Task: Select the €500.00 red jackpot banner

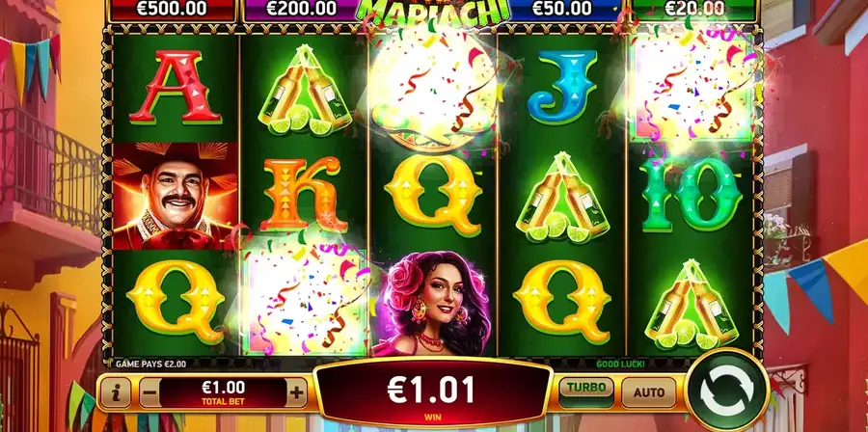Action: coord(172,10)
